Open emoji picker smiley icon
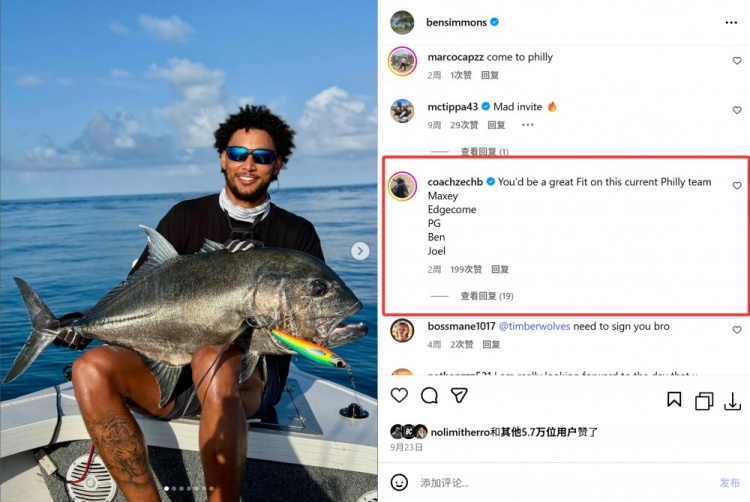This screenshot has width=750, height=502. point(399,482)
